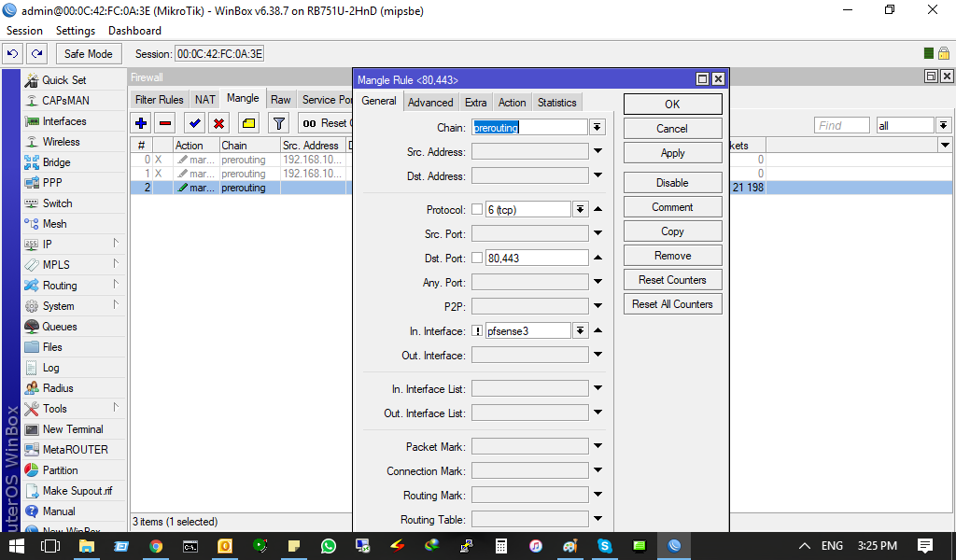
Task: Open Partition in sidebar
Action: click(73, 469)
